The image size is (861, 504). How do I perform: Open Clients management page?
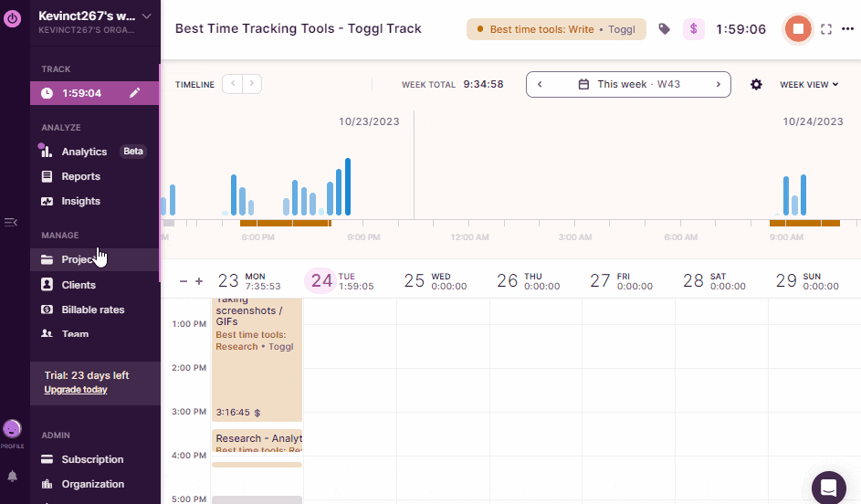[79, 285]
